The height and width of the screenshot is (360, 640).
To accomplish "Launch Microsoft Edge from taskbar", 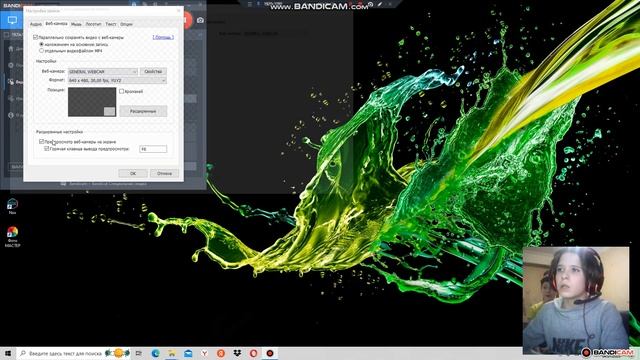I will (156, 353).
